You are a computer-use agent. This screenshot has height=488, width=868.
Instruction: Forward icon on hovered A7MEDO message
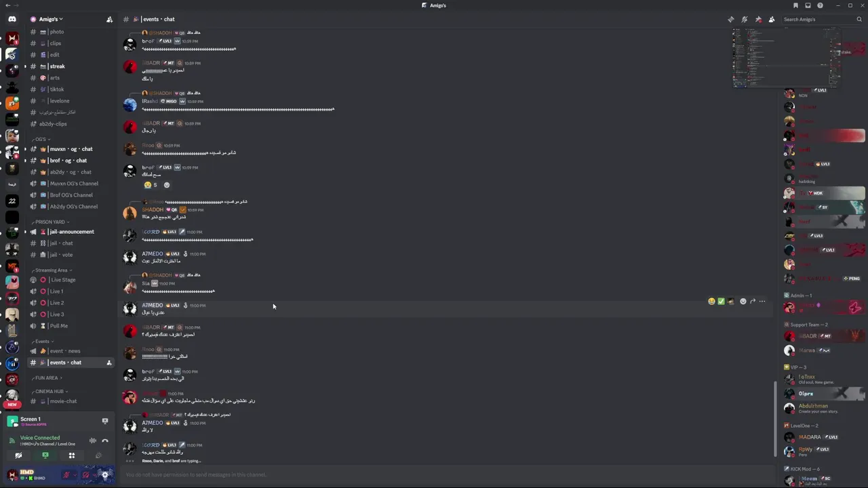click(753, 302)
